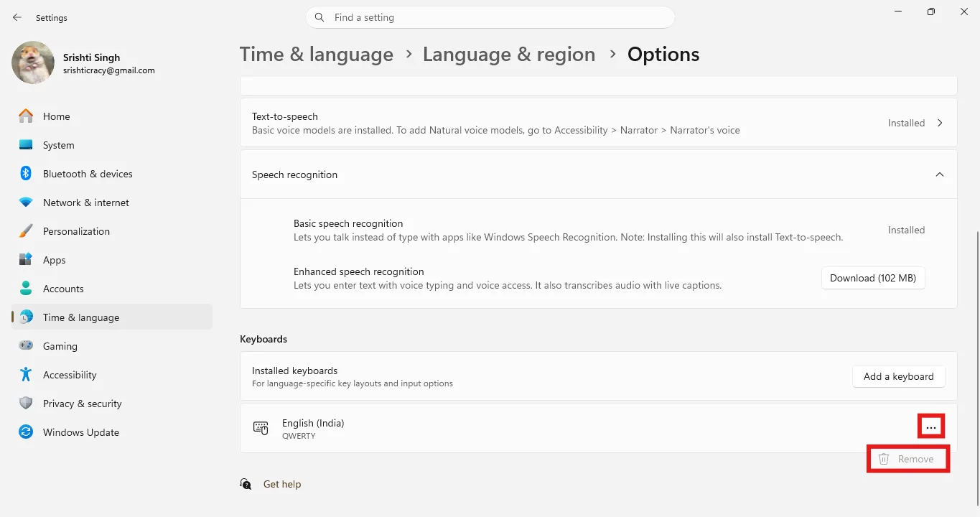Go to System settings
Screen dimensions: 980x517
tap(112, 145)
